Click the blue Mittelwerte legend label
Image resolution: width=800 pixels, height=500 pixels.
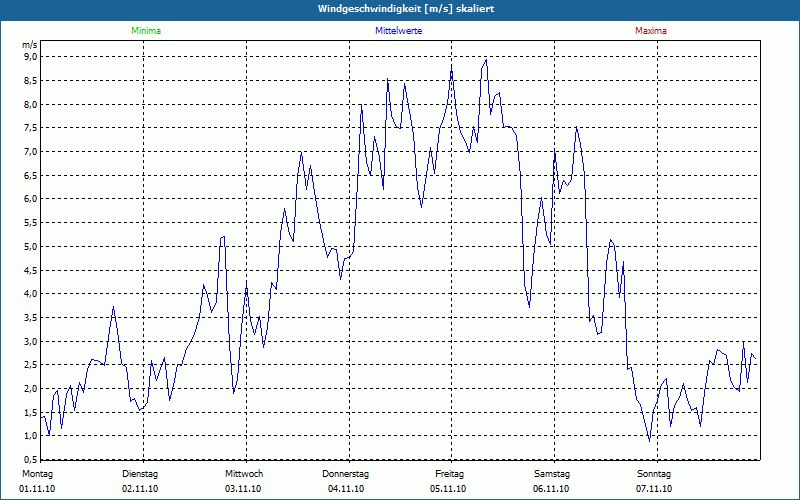coord(398,31)
